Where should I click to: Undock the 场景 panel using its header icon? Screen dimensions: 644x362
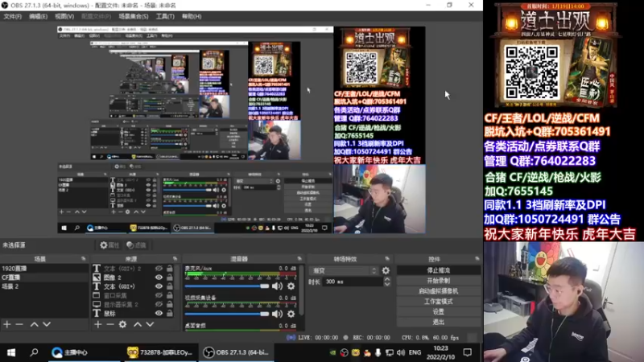(84, 259)
